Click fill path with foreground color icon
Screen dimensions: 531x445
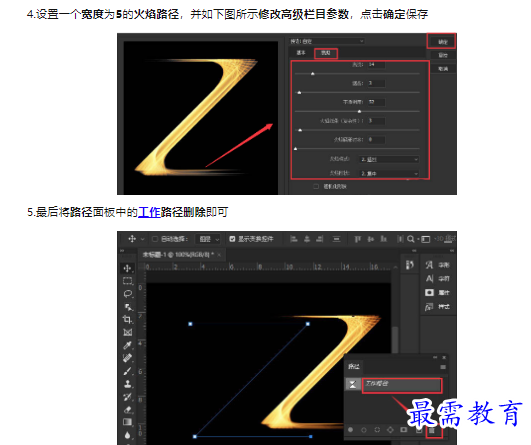(351, 430)
